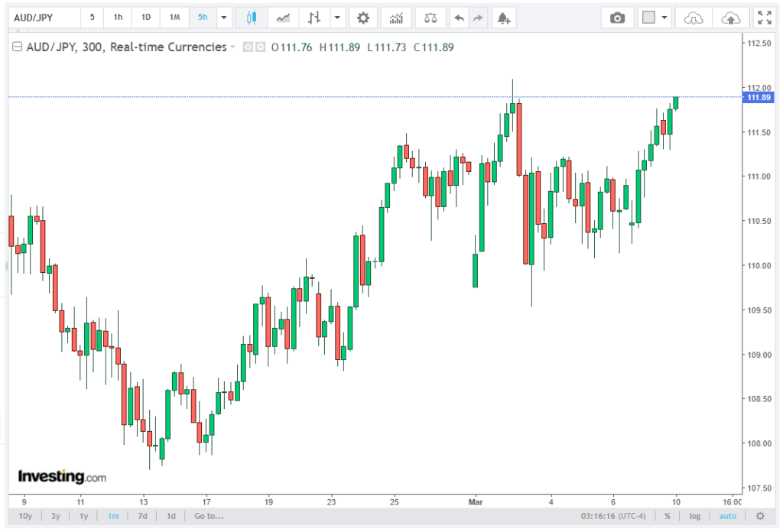
Task: Toggle the percent scale option
Action: point(668,516)
